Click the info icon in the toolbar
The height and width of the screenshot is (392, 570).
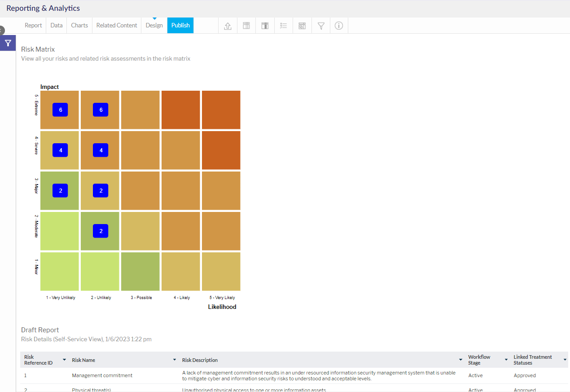(339, 26)
